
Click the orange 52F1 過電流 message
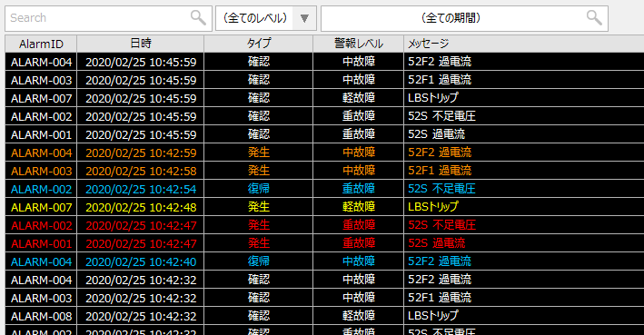pos(440,171)
